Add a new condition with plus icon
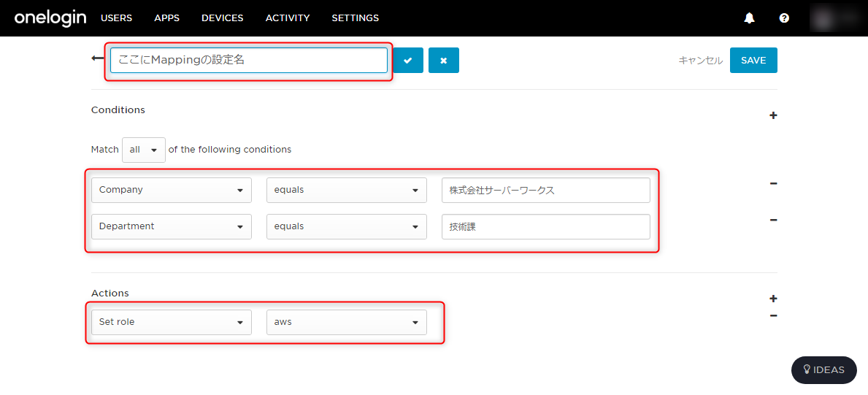Image resolution: width=868 pixels, height=395 pixels. click(x=773, y=115)
